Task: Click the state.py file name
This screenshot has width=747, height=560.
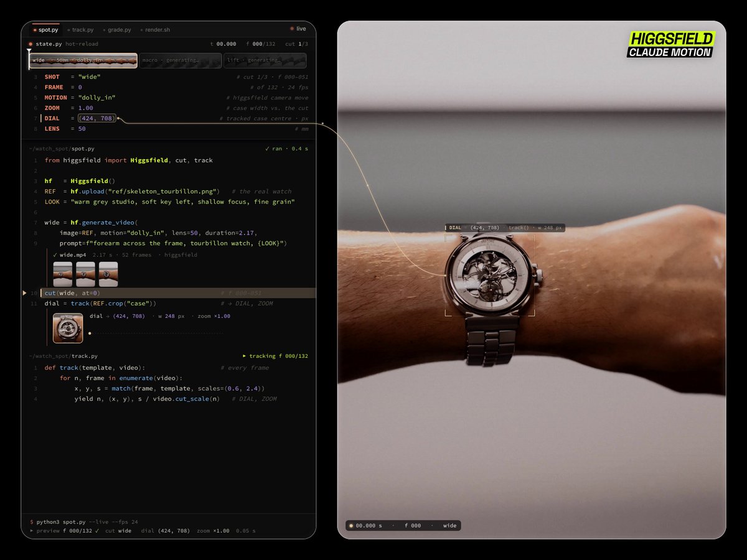Action: tap(49, 44)
